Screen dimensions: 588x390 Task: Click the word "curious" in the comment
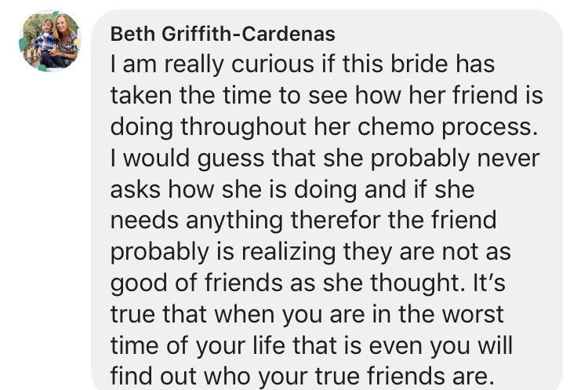click(x=273, y=64)
